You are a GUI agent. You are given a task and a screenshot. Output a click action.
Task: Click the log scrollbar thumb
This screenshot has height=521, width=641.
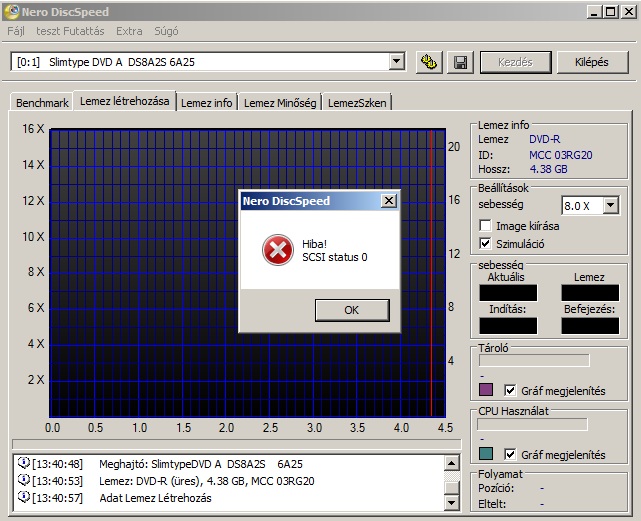point(452,487)
